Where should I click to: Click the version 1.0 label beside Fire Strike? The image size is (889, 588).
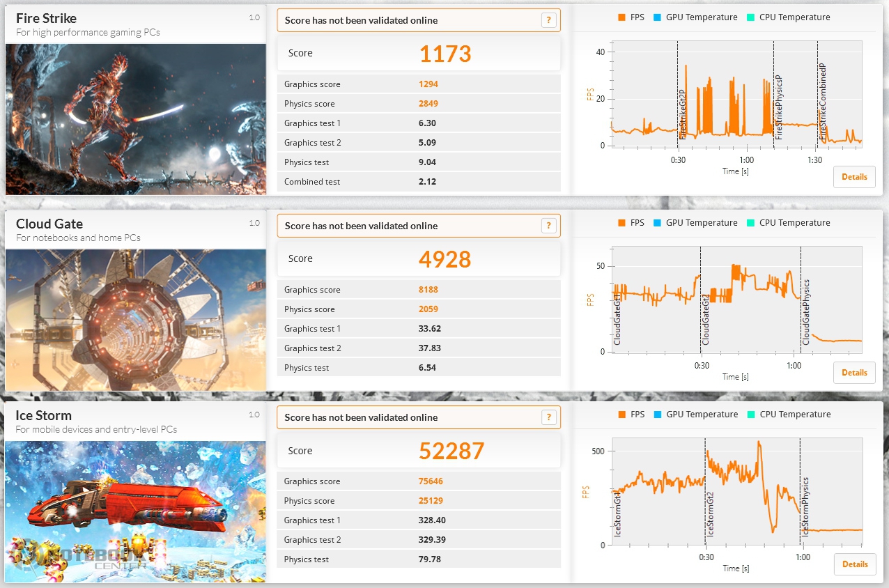click(x=254, y=18)
